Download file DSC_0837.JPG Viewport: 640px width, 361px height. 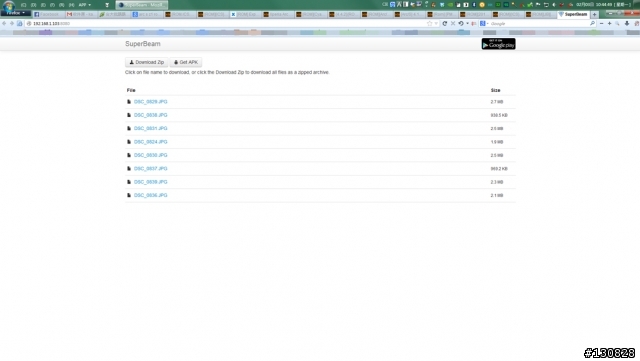pyautogui.click(x=151, y=169)
